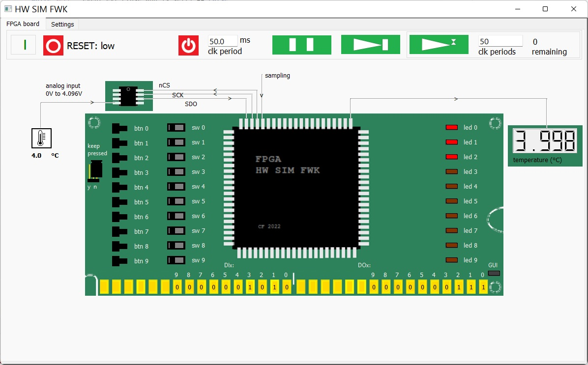Image resolution: width=588 pixels, height=365 pixels.
Task: Click DOx pin 2 showing value 1
Action: [459, 287]
